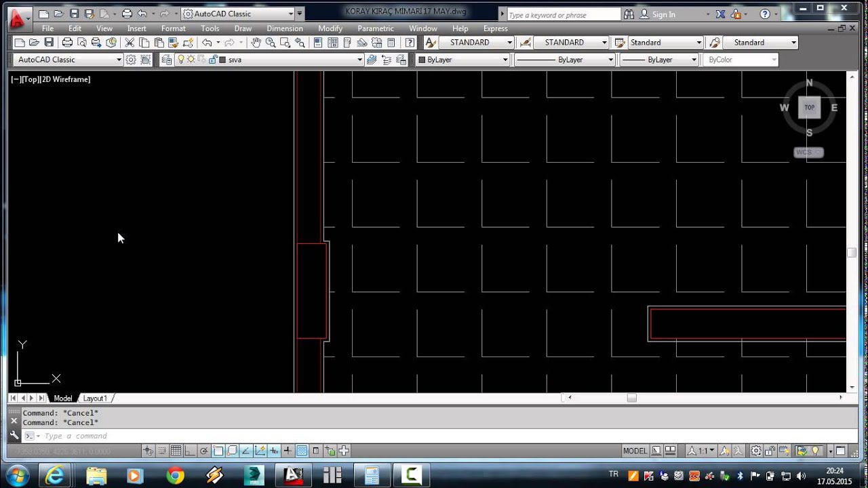
Task: Click the ViewCube TOP face
Action: [x=809, y=108]
